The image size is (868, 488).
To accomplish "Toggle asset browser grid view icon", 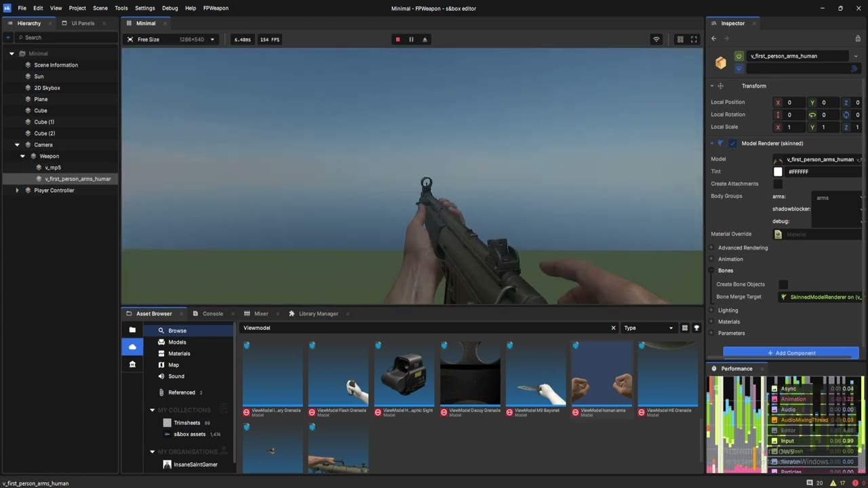I will coord(685,328).
